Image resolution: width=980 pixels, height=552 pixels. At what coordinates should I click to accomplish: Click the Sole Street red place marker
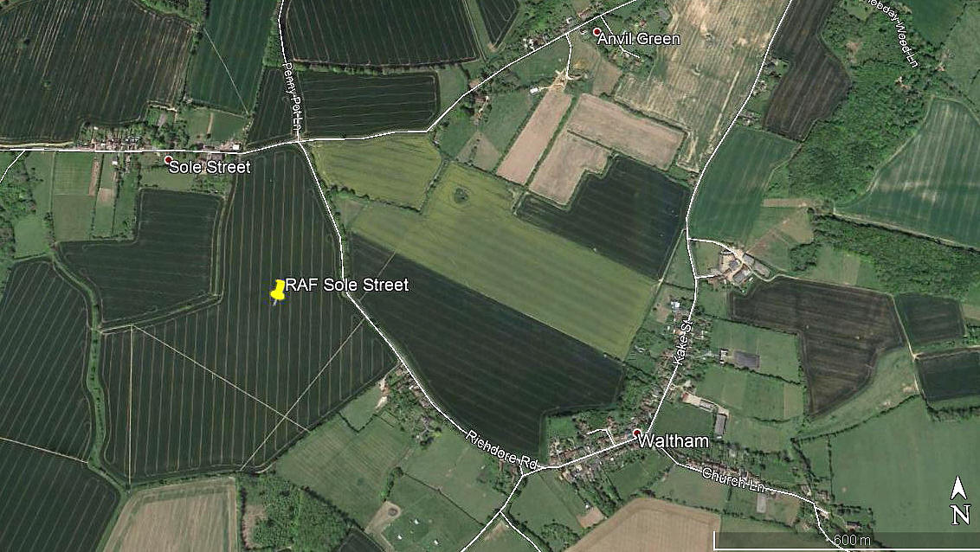[167, 160]
